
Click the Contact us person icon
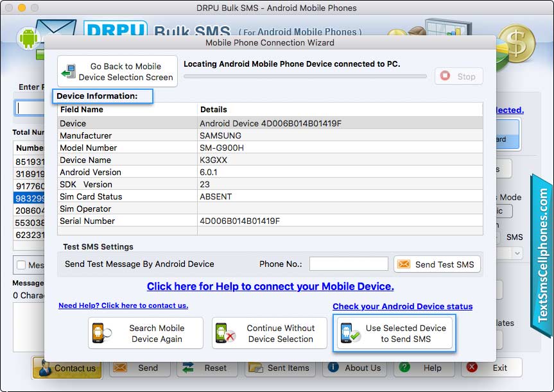[x=45, y=368]
